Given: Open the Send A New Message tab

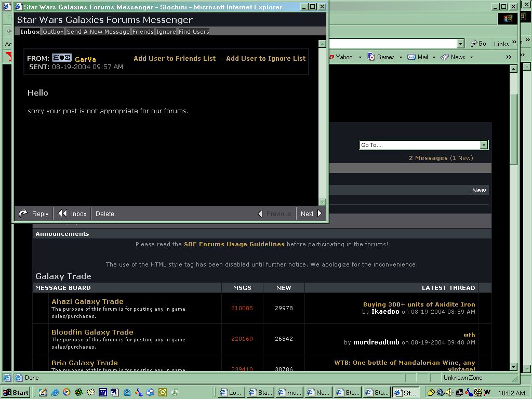Looking at the screenshot, I should (x=98, y=32).
